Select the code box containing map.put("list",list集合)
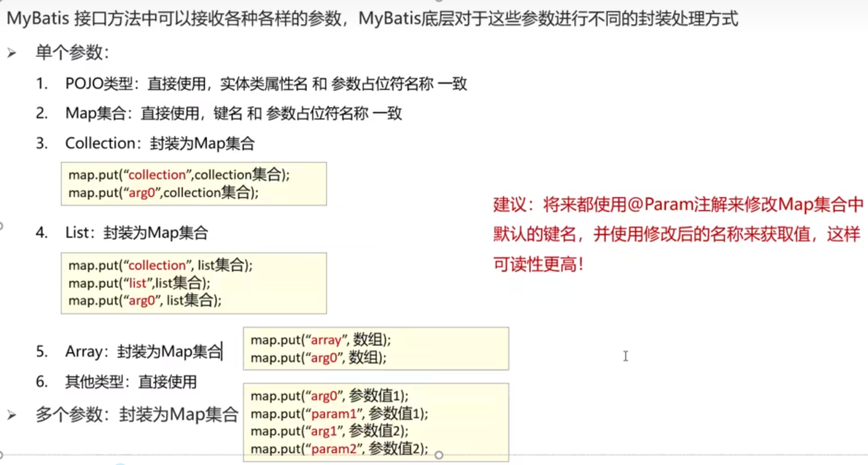 194,283
